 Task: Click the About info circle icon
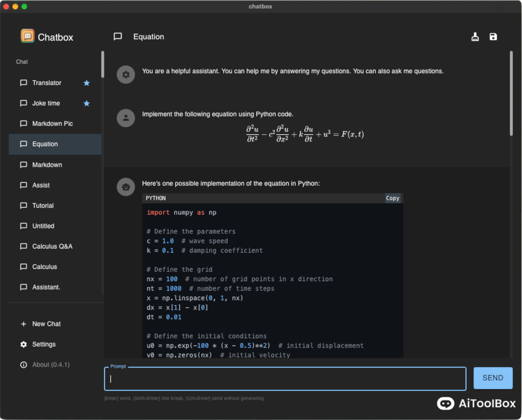[24, 365]
